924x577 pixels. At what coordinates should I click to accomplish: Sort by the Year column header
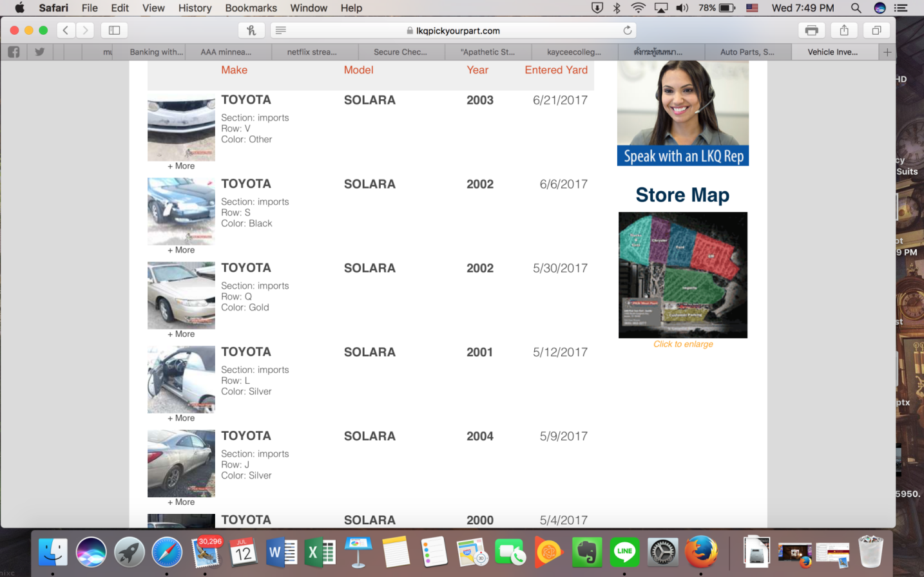[477, 70]
